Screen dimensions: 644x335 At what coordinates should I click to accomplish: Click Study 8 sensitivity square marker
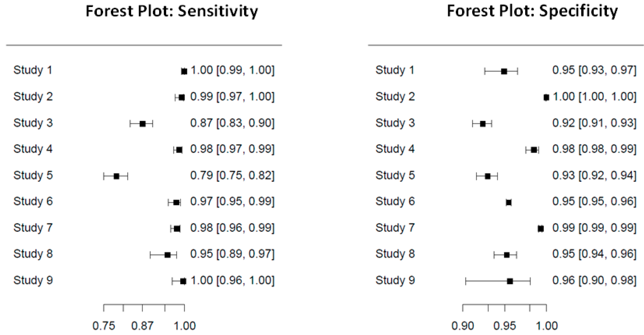167,255
